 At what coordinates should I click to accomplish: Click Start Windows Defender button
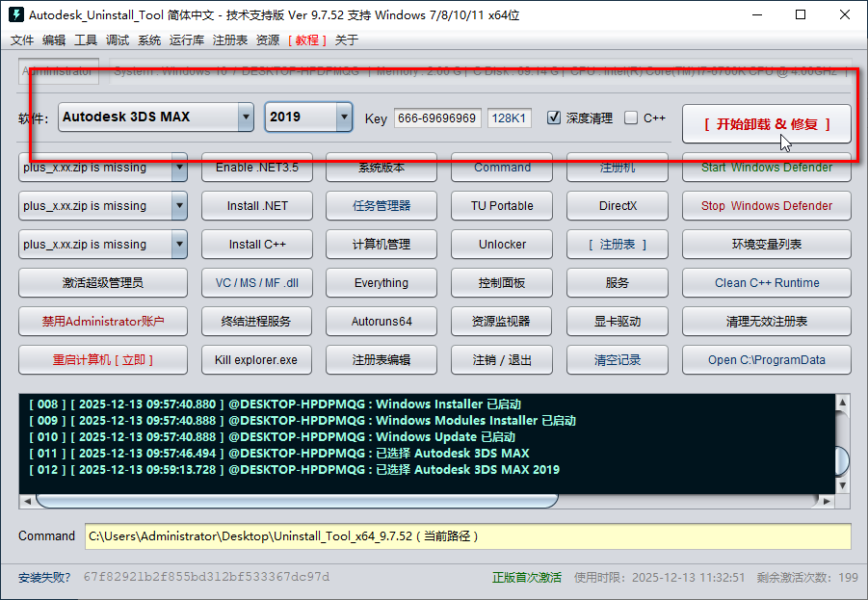pos(767,168)
